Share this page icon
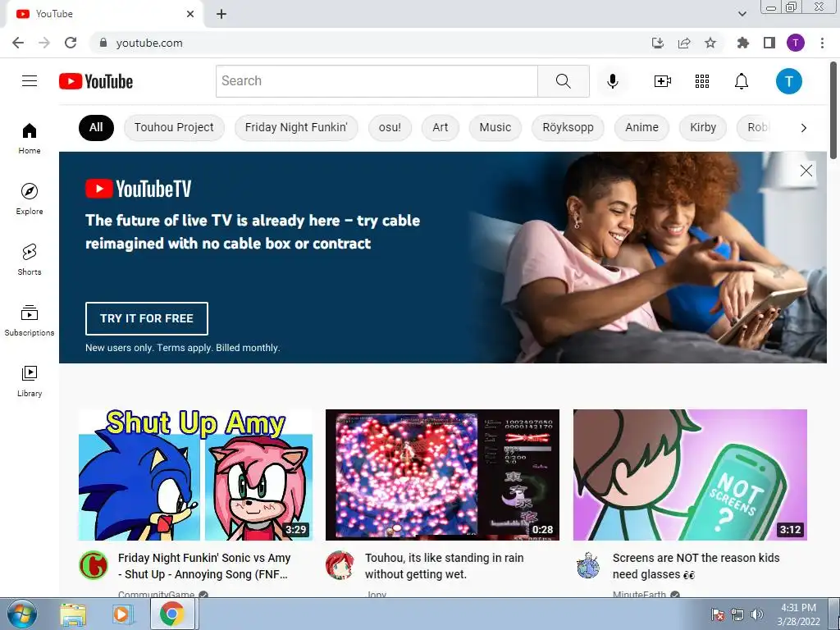The height and width of the screenshot is (630, 840). click(x=684, y=43)
